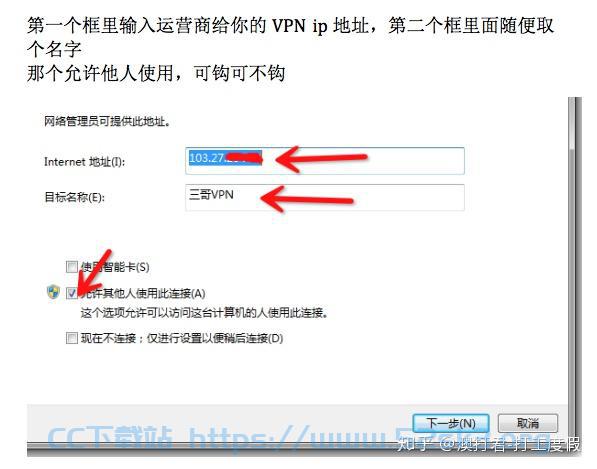Viewport: 597px width, 469px height.
Task: Click the Windows UAC shield icon
Action: point(53,292)
